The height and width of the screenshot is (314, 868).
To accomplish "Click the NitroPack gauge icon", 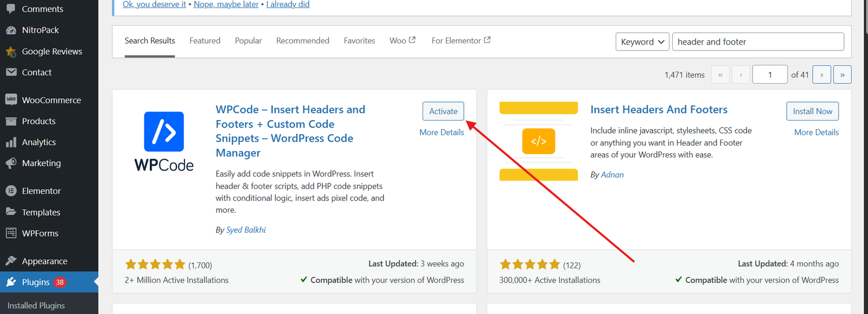I will click(11, 30).
